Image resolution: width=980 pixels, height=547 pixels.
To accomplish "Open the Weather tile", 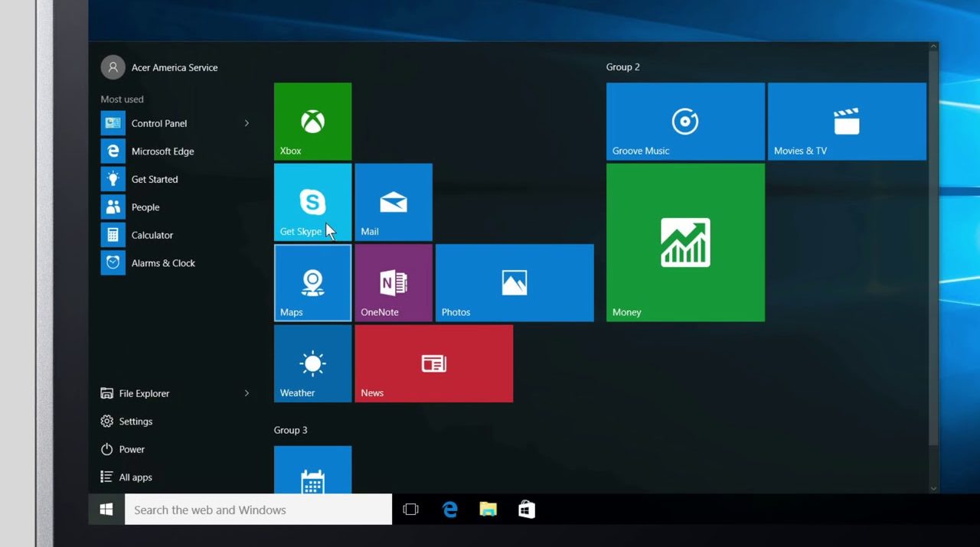I will coord(312,363).
